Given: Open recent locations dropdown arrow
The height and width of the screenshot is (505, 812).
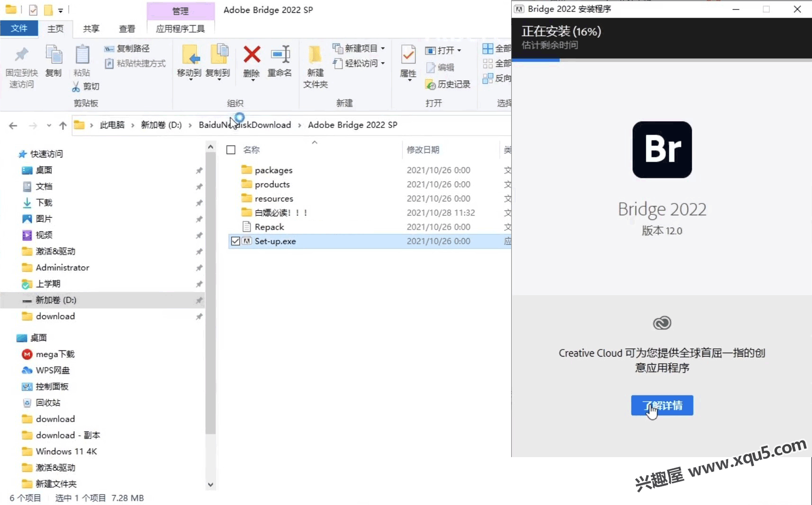Looking at the screenshot, I should (49, 126).
